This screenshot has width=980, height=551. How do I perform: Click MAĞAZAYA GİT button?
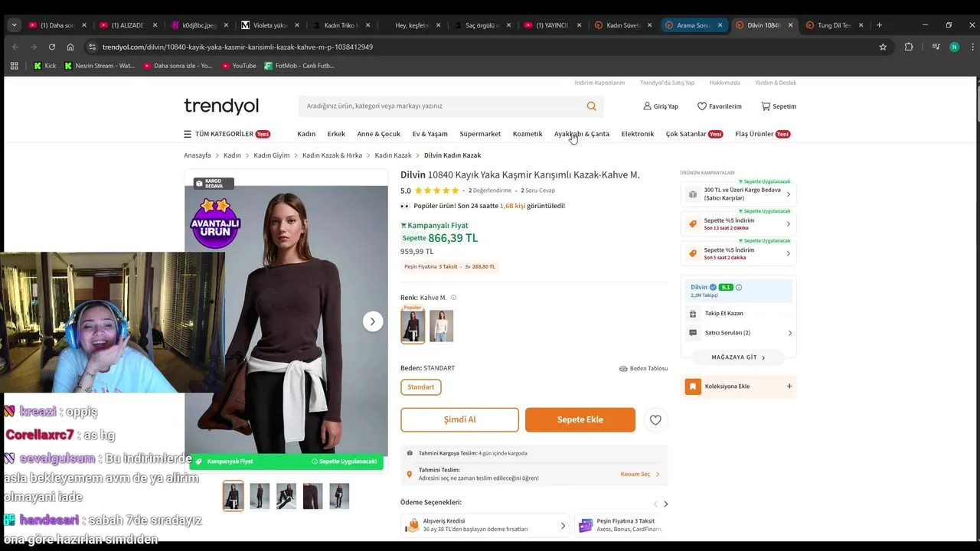[x=738, y=357]
